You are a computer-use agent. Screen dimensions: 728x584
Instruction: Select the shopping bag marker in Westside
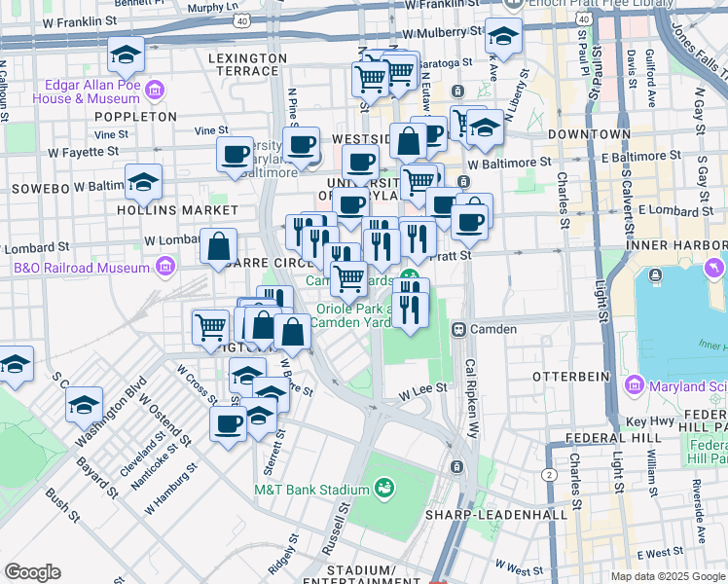(408, 141)
